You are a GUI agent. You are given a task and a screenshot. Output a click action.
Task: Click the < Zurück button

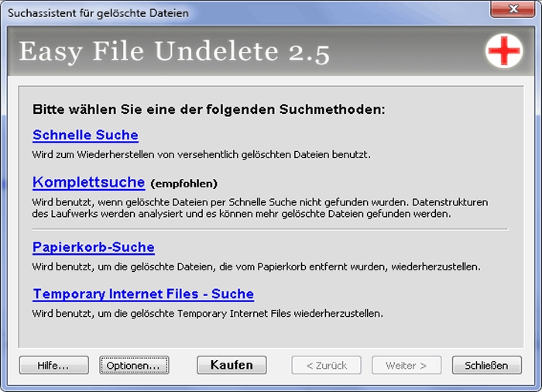[326, 365]
